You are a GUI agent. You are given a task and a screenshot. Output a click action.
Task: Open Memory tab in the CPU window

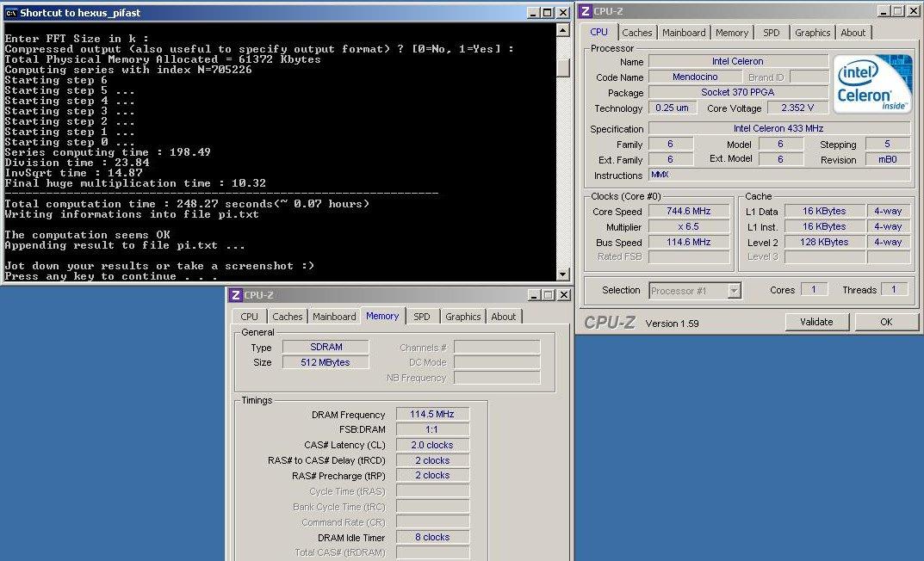[x=732, y=33]
